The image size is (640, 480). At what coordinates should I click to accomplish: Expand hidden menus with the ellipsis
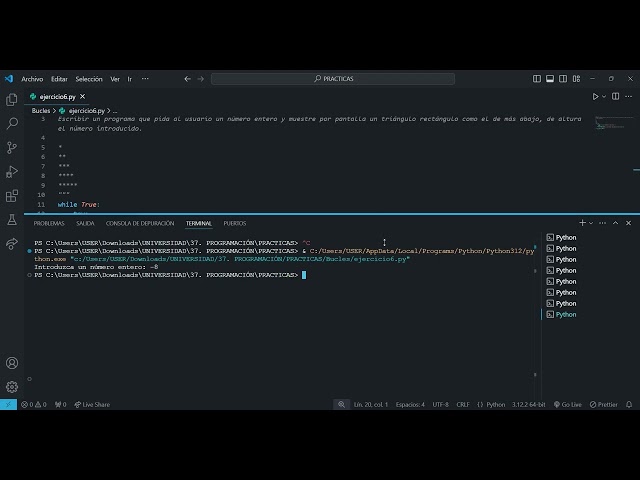click(145, 79)
